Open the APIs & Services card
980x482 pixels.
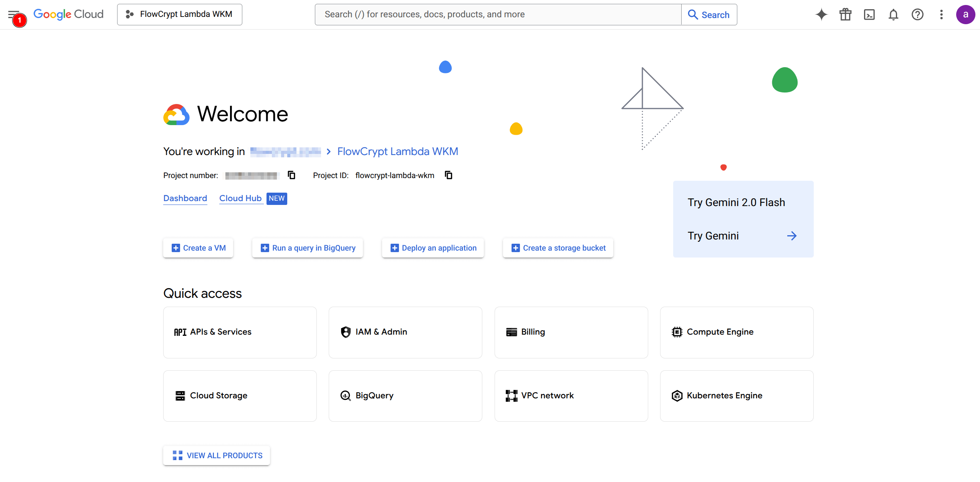pyautogui.click(x=240, y=332)
